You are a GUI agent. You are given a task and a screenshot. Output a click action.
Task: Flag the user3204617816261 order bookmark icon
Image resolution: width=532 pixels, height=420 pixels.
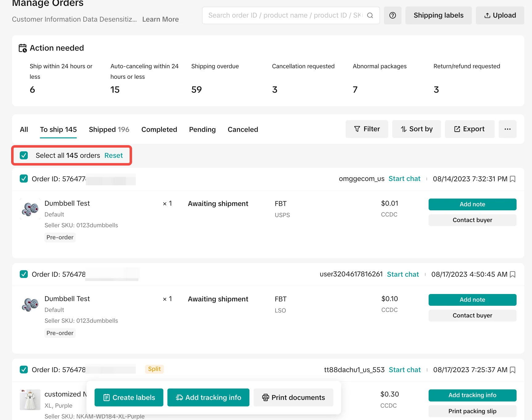tap(513, 275)
